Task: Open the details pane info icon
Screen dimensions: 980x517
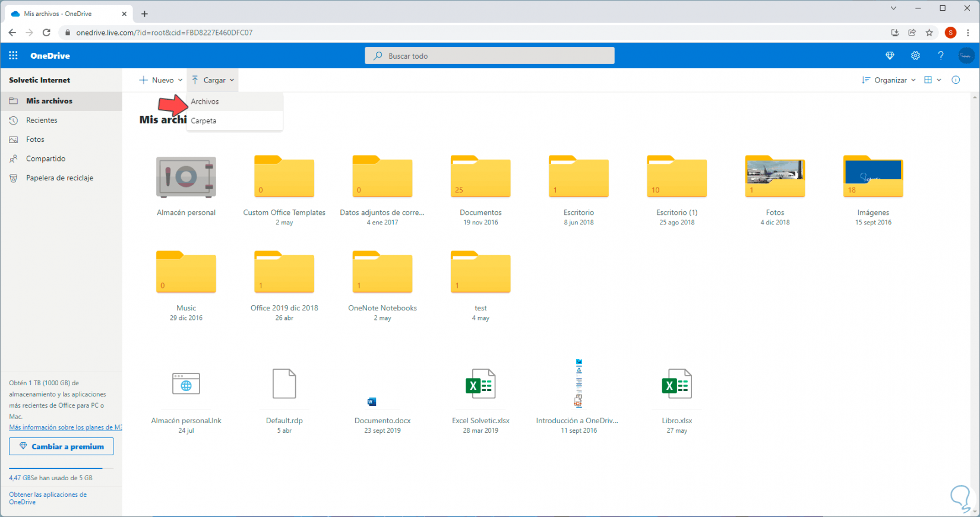Action: [956, 80]
